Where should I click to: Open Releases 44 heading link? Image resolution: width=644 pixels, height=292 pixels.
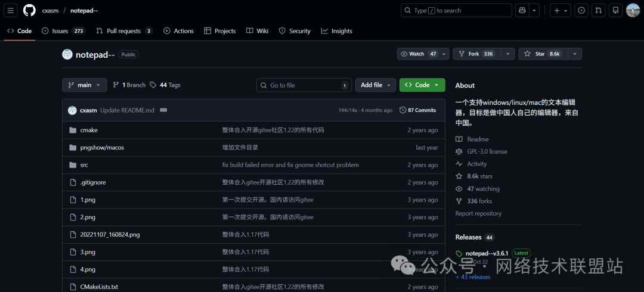pyautogui.click(x=475, y=237)
